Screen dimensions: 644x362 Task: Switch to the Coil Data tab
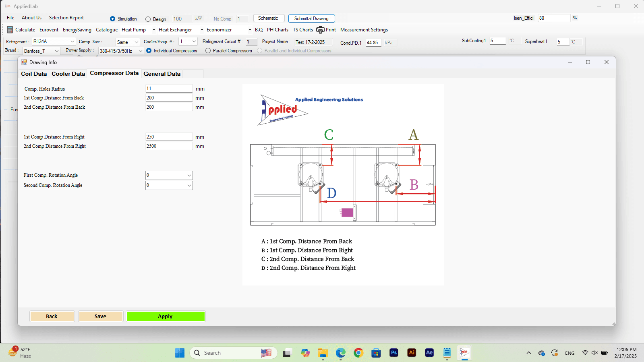pyautogui.click(x=34, y=74)
